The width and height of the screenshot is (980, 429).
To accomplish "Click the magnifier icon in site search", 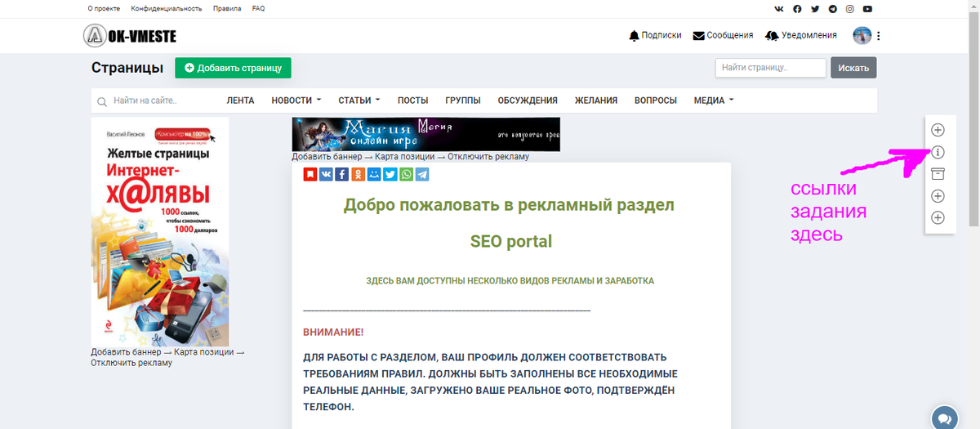I will (x=102, y=101).
